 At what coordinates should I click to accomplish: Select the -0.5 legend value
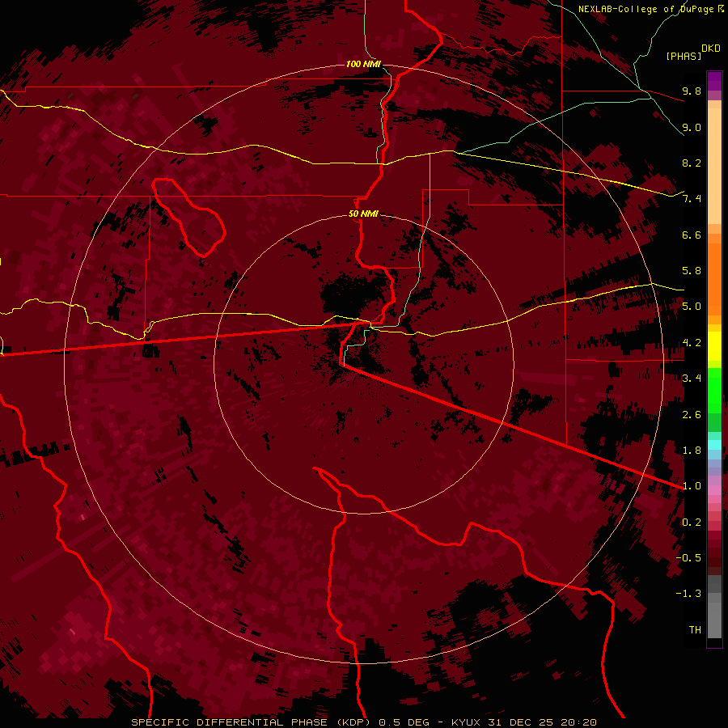coord(688,558)
